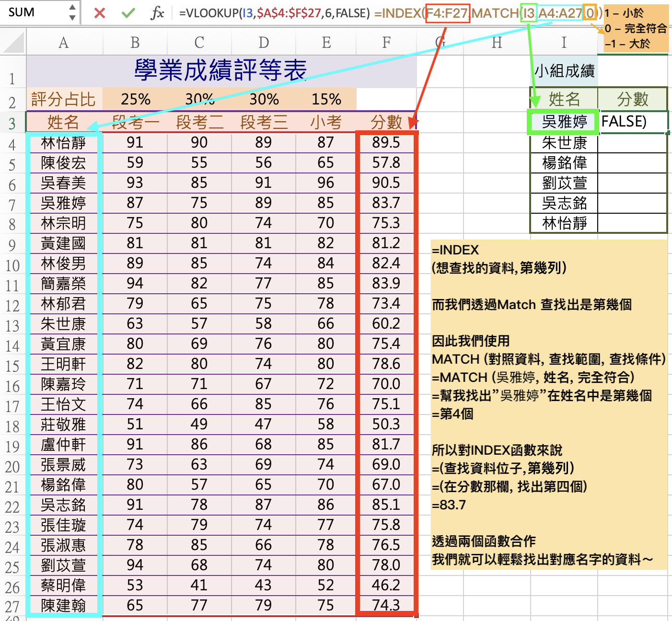The height and width of the screenshot is (621, 672).
Task: Select row 7 header
Action: [x=12, y=205]
